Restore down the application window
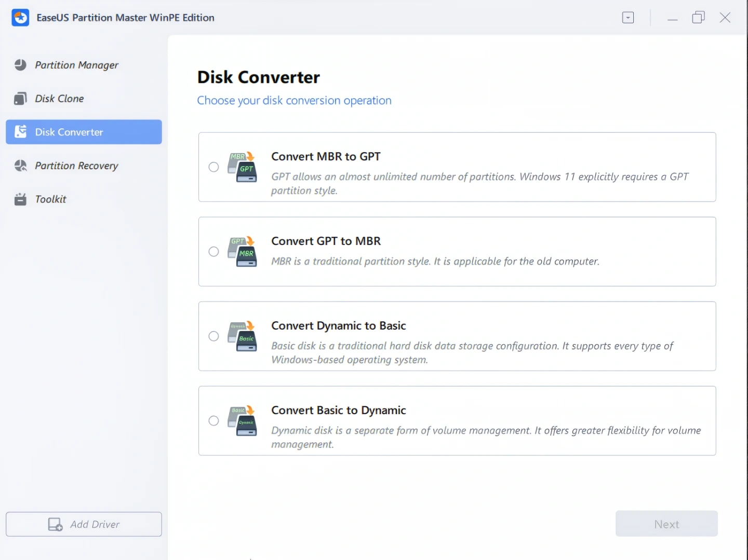Image resolution: width=748 pixels, height=560 pixels. tap(698, 18)
